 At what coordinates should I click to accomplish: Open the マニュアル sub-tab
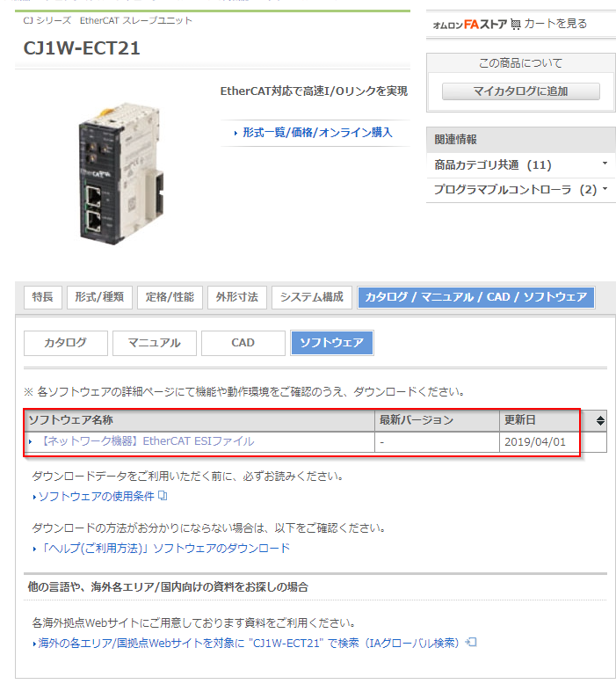coord(155,343)
